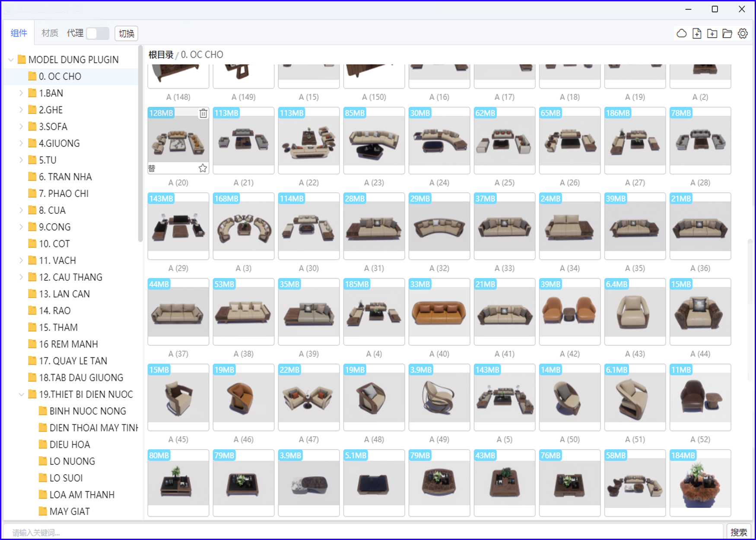Expand the 3.SOFA folder
The height and width of the screenshot is (540, 756).
(21, 127)
